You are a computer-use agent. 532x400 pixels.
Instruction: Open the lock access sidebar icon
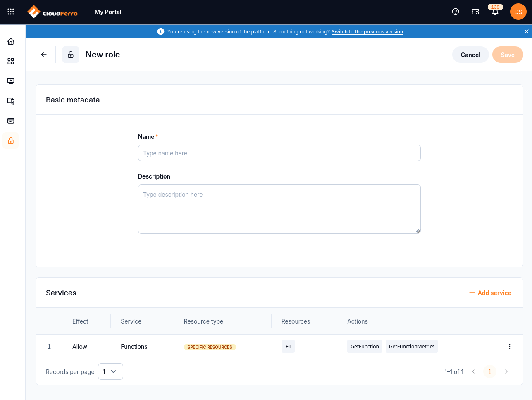(11, 140)
